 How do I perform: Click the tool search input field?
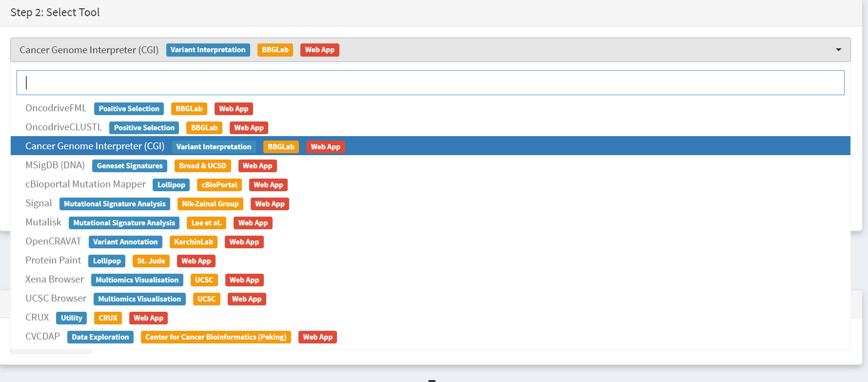(x=430, y=82)
